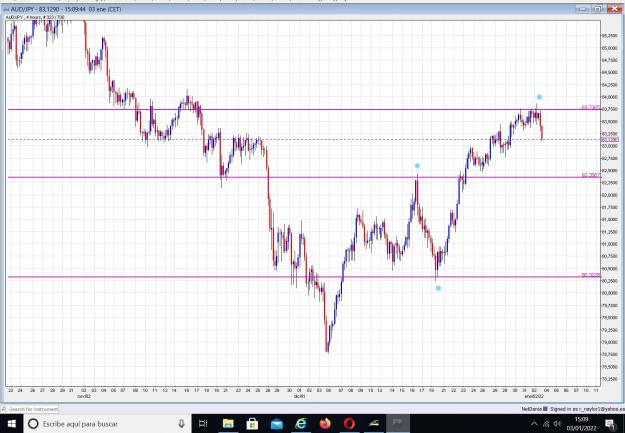The image size is (625, 433).
Task: Select the active gray chart app taskbar button
Action: [x=397, y=423]
